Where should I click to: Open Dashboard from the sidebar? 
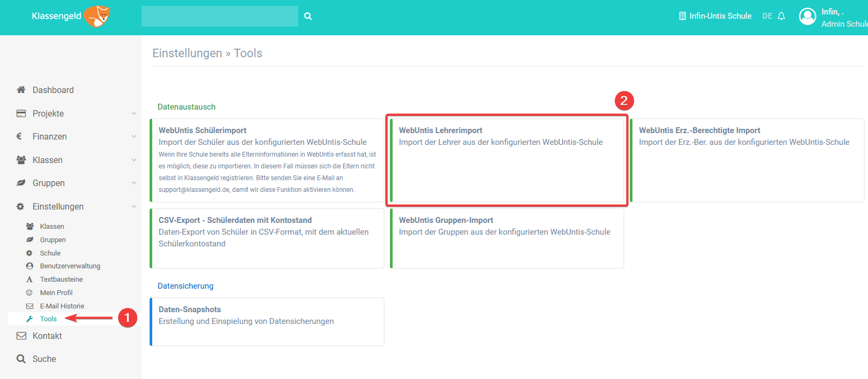[53, 90]
